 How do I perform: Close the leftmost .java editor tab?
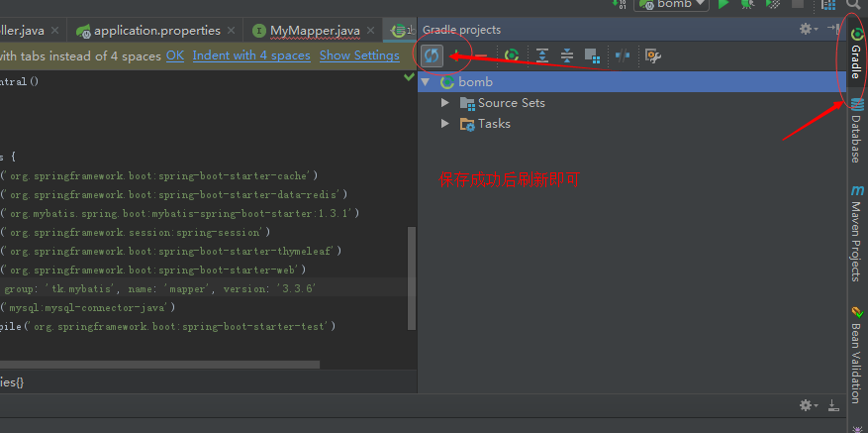pos(54,31)
